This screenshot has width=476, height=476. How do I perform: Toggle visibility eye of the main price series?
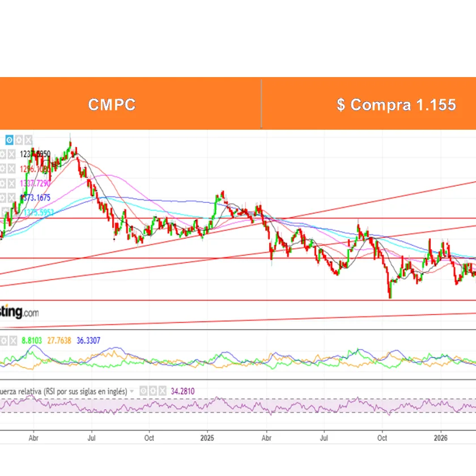pos(9,139)
